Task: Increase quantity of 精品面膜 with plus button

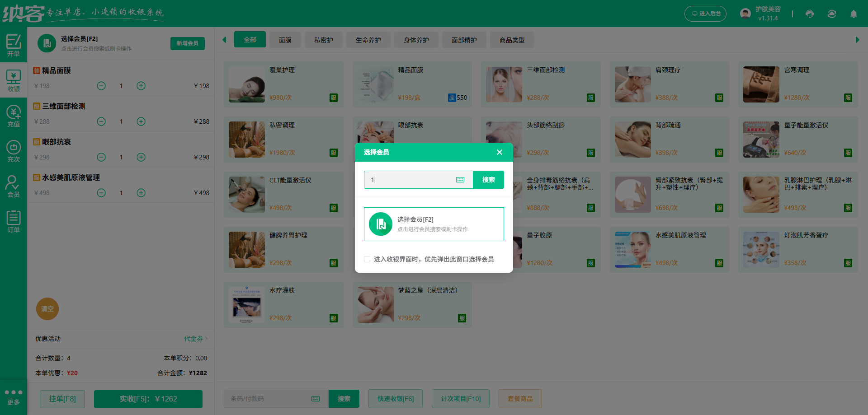Action: 141,86
